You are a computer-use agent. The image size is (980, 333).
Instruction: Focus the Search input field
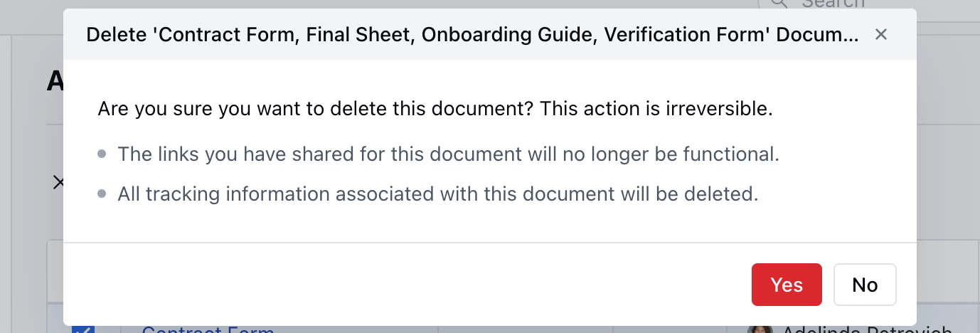(x=833, y=3)
